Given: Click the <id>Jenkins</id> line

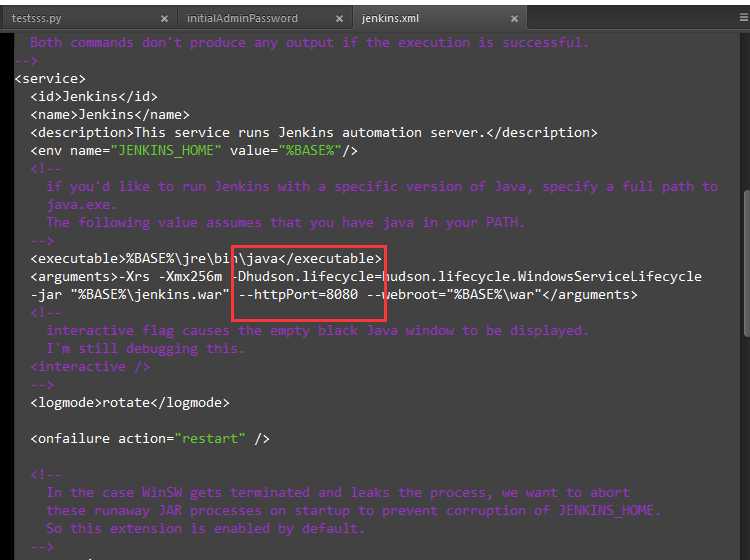Looking at the screenshot, I should [x=94, y=97].
